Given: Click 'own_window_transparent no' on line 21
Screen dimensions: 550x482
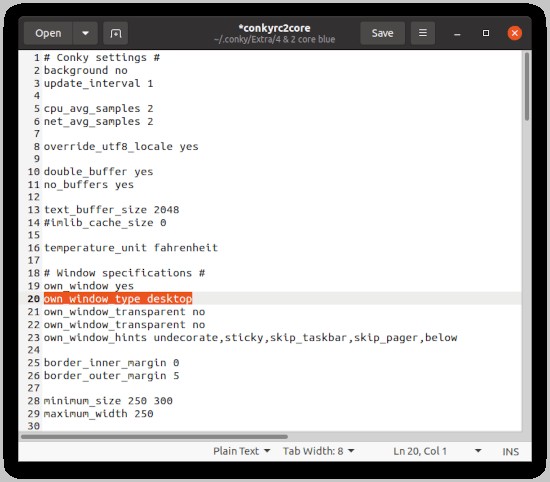Looking at the screenshot, I should pos(125,312).
